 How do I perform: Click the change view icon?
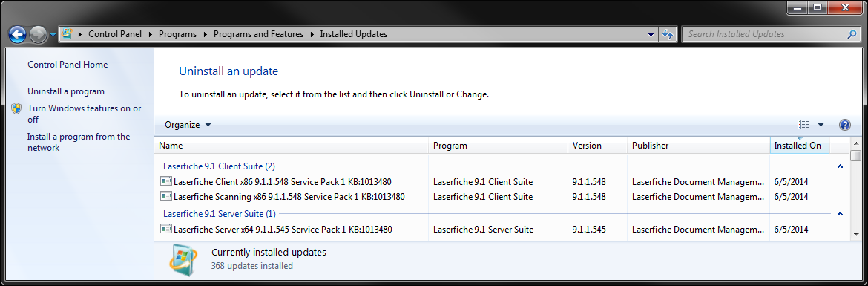point(803,125)
